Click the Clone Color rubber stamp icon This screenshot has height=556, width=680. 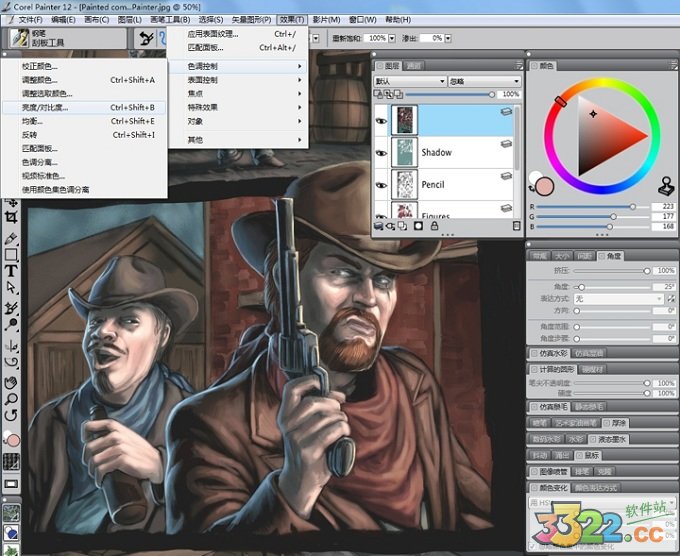666,186
